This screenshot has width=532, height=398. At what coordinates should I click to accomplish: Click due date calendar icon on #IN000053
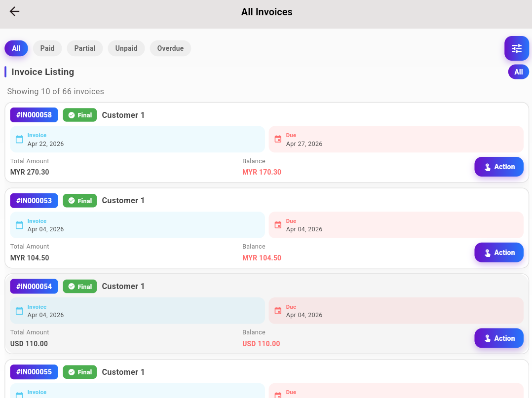click(278, 225)
